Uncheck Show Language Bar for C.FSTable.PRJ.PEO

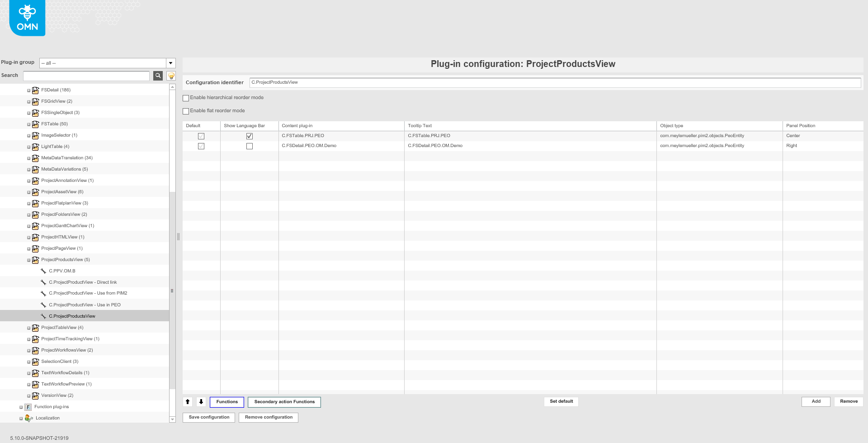(250, 135)
